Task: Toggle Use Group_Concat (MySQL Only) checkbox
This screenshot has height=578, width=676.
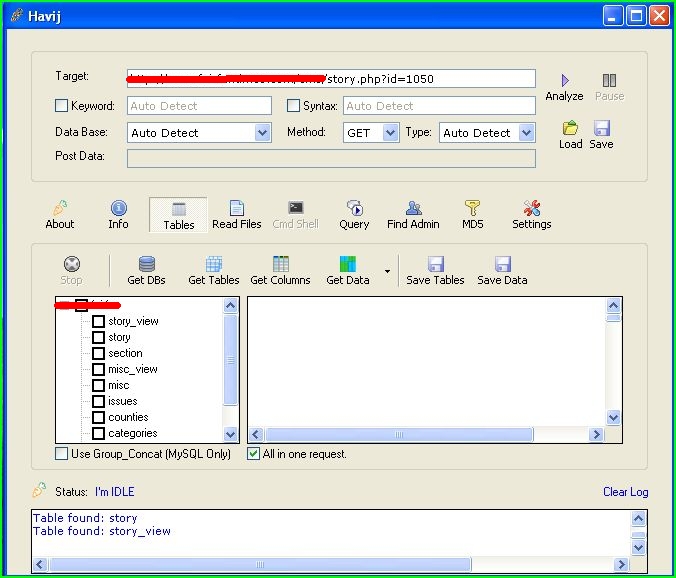Action: click(x=61, y=453)
